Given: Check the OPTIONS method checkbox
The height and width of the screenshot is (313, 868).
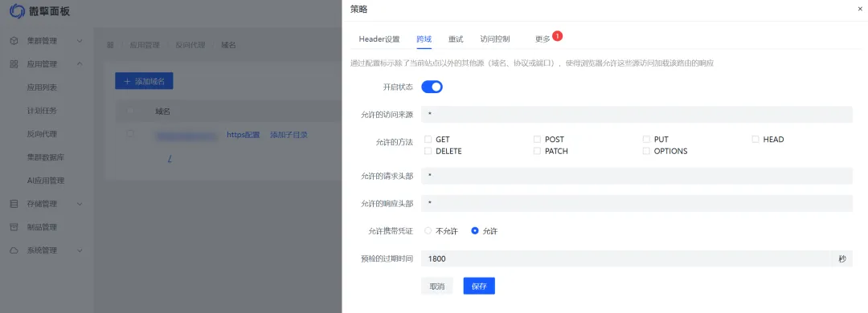Looking at the screenshot, I should point(646,151).
